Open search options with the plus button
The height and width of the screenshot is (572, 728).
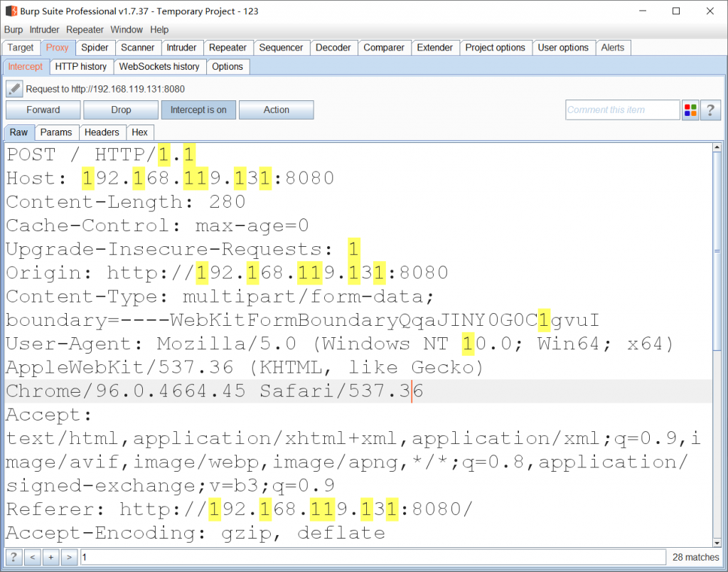[51, 556]
